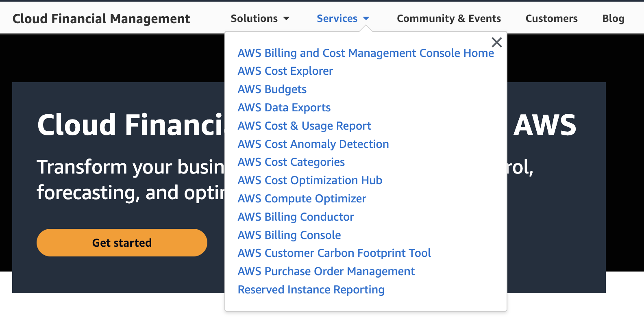Select AWS Cost Anomaly Detection
This screenshot has height=317, width=644.
pyautogui.click(x=313, y=144)
